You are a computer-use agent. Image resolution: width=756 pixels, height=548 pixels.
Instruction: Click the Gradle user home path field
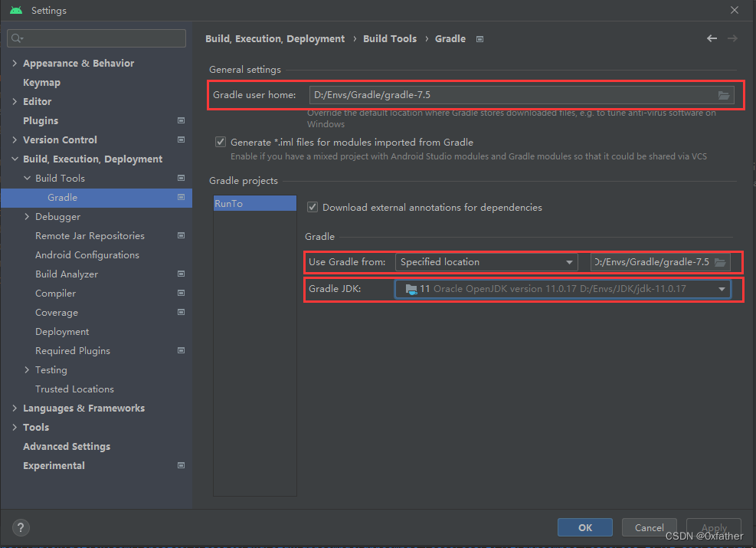[x=522, y=95]
